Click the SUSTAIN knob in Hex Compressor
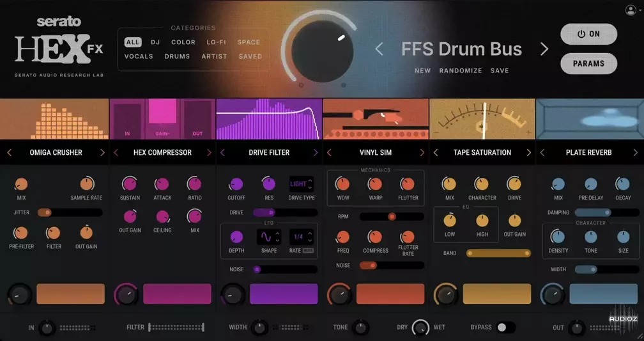Image resolution: width=644 pixels, height=341 pixels. coord(130,184)
